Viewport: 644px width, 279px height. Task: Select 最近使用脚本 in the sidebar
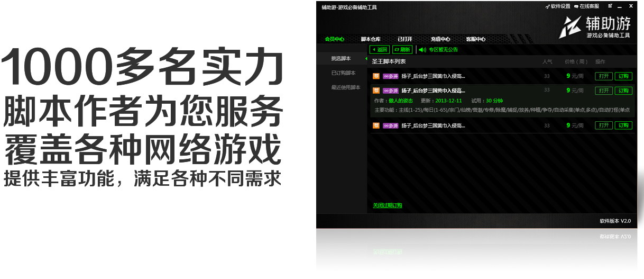pos(346,87)
